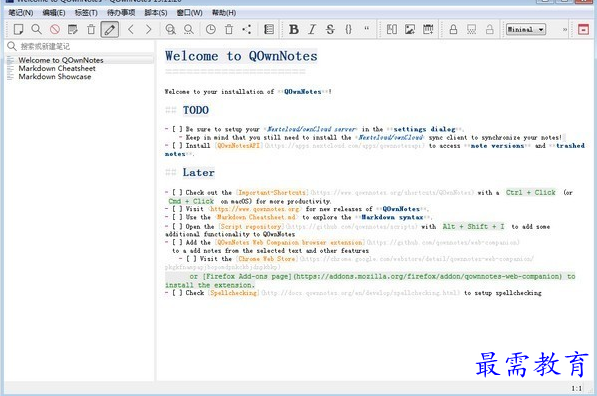Insert block quote with quote-mark icon

coord(367,29)
